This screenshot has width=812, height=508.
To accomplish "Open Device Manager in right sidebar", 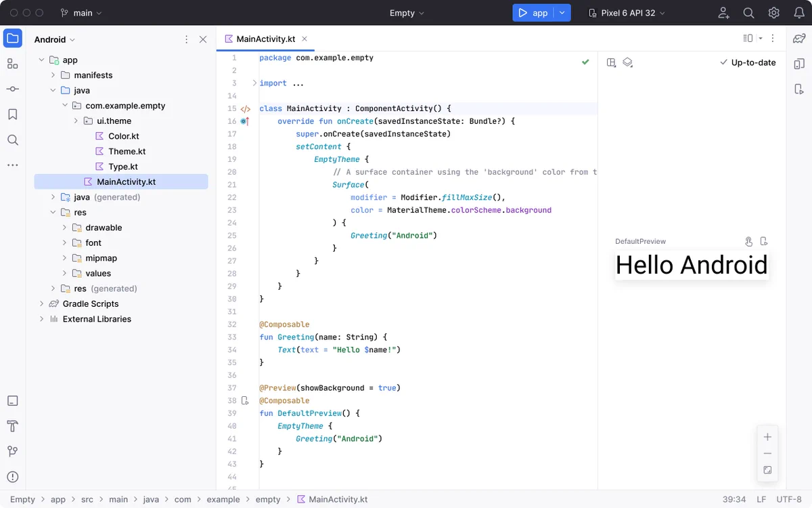I will pyautogui.click(x=799, y=64).
